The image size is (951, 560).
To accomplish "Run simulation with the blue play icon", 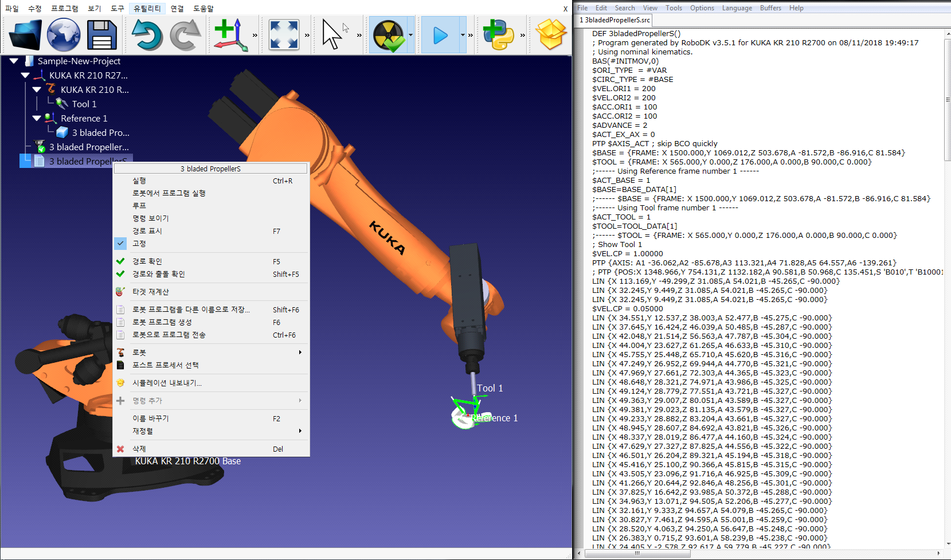I will point(440,35).
